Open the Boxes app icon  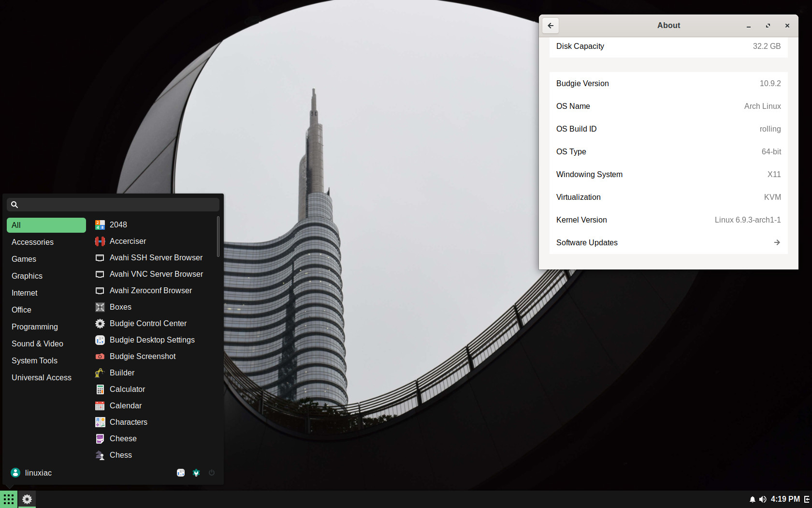(x=100, y=307)
